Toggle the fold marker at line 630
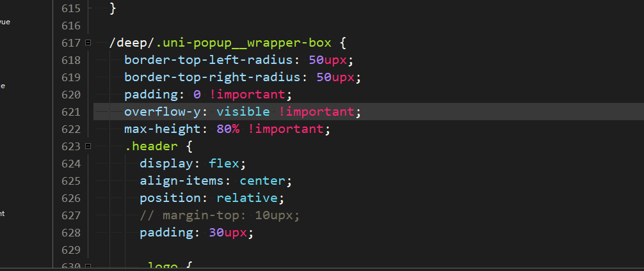This screenshot has width=644, height=271. [88, 267]
